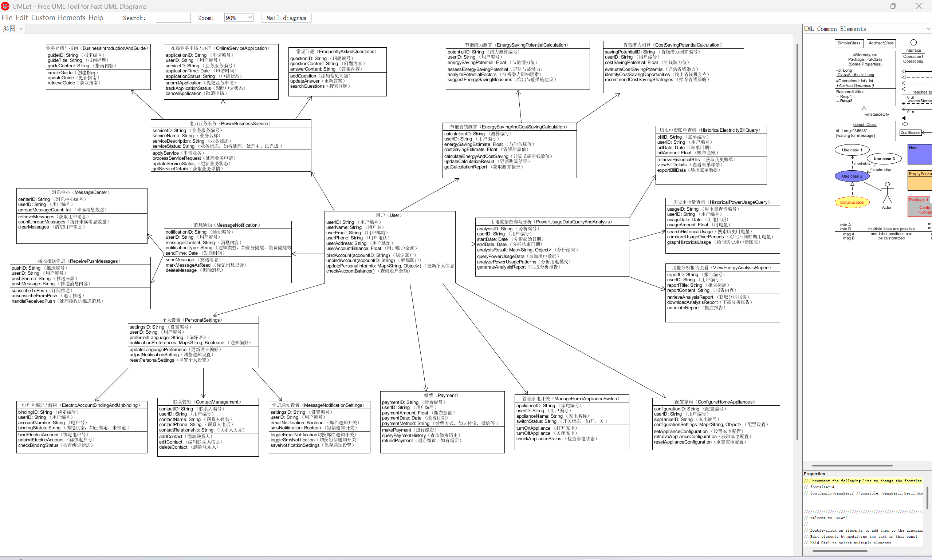Focus the Search input field

click(x=173, y=18)
